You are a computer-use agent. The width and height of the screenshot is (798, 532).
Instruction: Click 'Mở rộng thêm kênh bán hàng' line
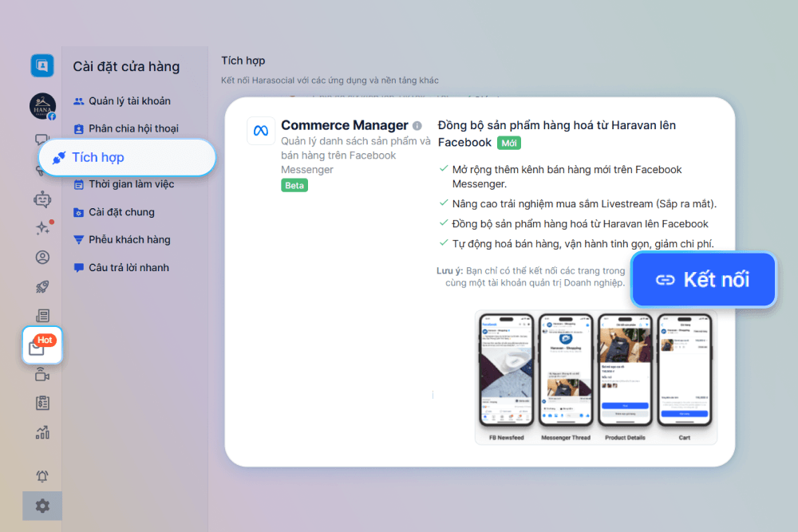567,176
